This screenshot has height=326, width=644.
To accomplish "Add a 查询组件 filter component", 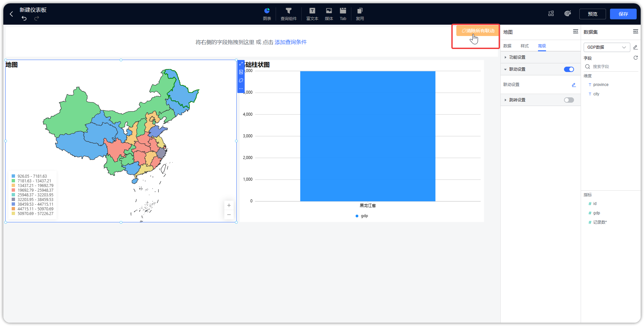I will [x=289, y=14].
